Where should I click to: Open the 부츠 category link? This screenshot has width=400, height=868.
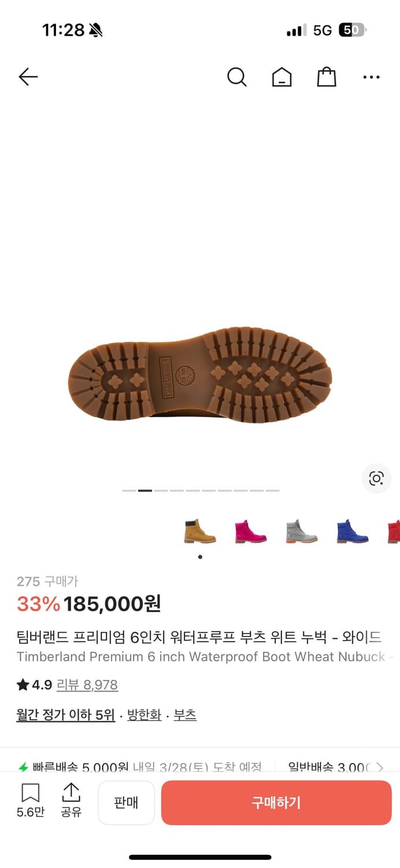point(185,715)
